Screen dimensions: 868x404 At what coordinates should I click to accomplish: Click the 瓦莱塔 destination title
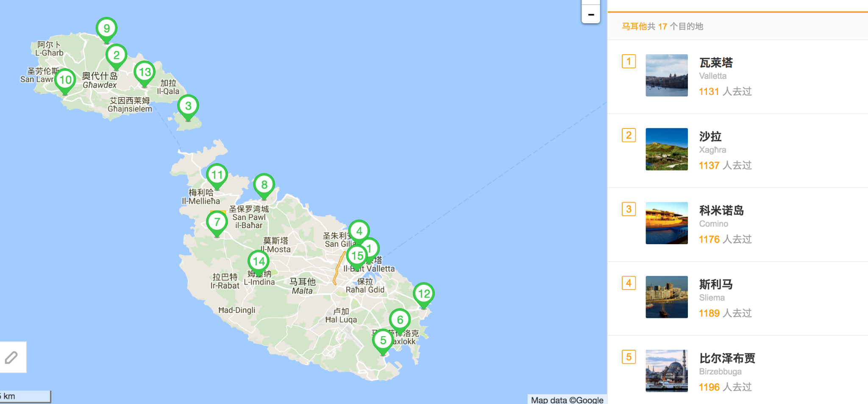pyautogui.click(x=716, y=63)
